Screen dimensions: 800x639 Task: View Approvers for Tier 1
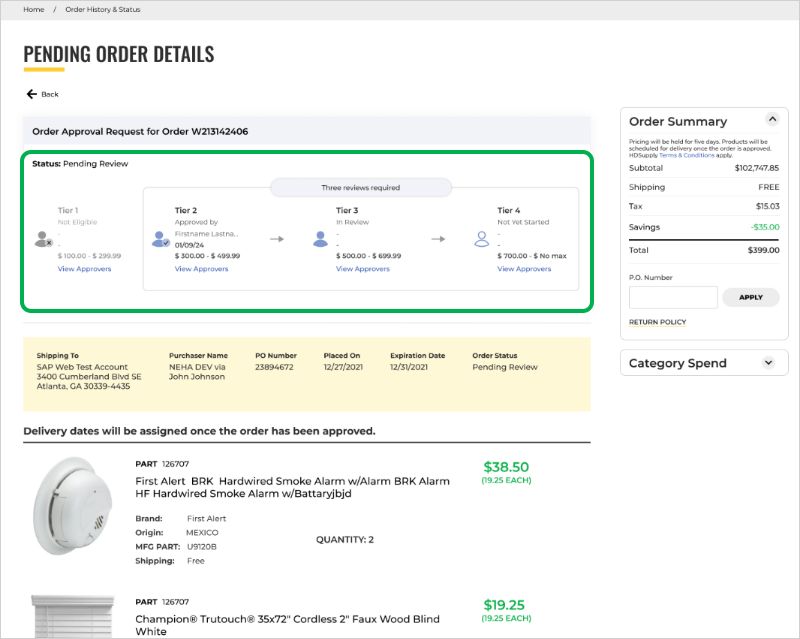pyautogui.click(x=84, y=269)
